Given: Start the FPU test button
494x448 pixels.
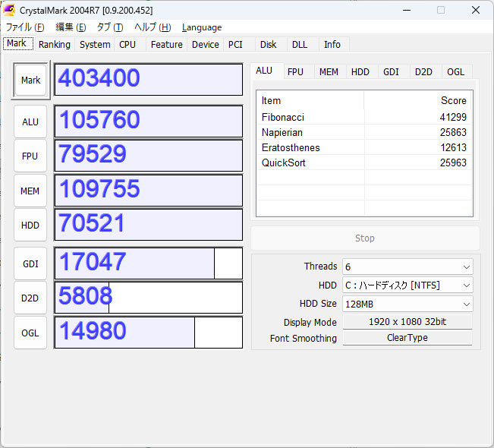Looking at the screenshot, I should click(x=30, y=156).
